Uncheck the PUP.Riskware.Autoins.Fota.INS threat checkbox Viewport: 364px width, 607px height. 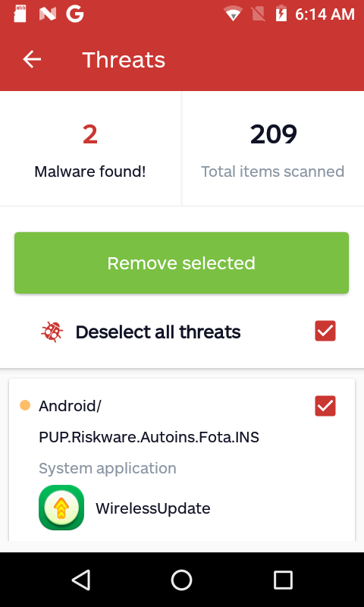[x=325, y=406]
